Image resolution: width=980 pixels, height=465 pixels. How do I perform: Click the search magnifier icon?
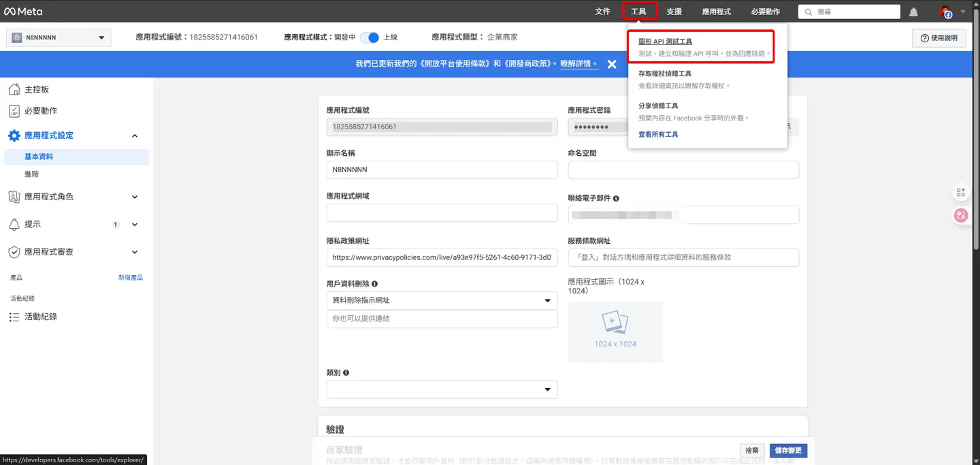(808, 12)
